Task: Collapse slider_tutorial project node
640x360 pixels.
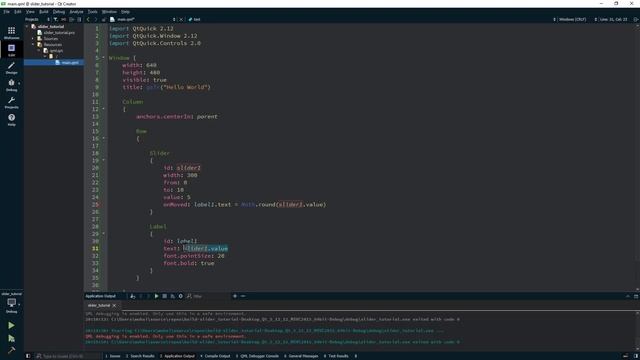Action: click(x=27, y=27)
